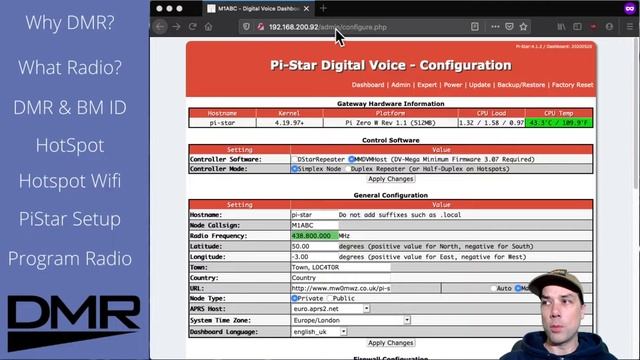Click the address bar URL field

click(x=367, y=27)
